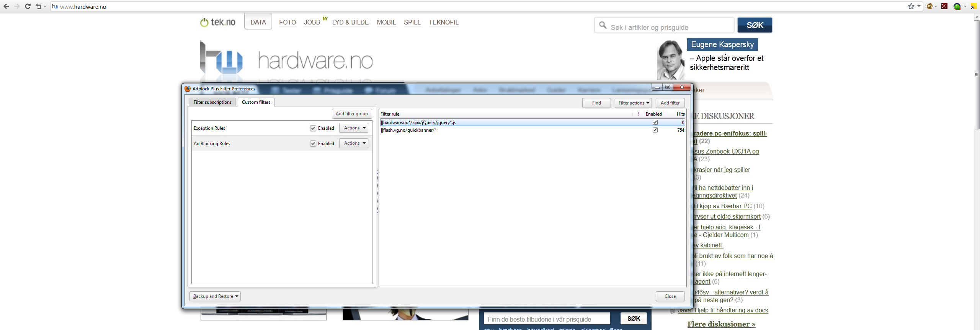Click the undo close tab arrow icon
Screen dimensions: 980x330
click(38, 7)
